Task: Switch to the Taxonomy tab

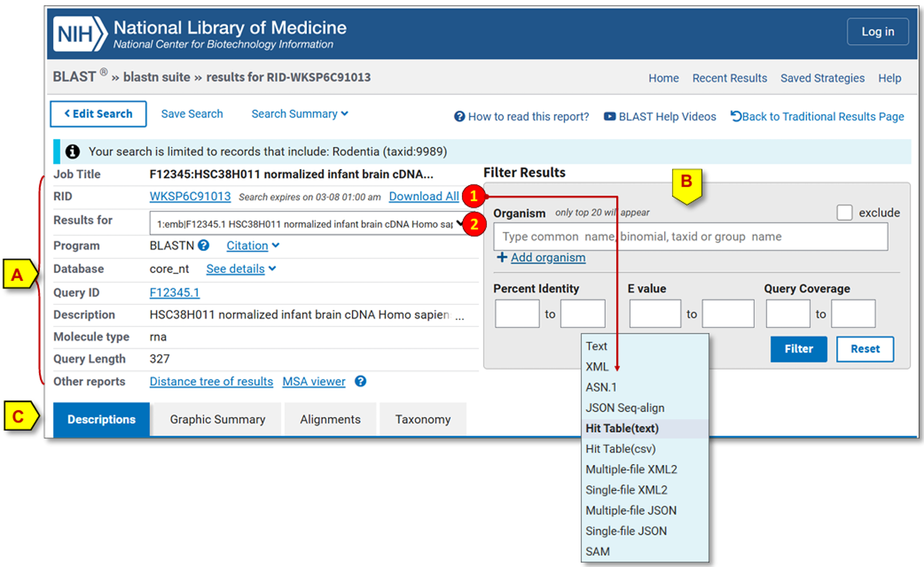Action: (x=423, y=419)
